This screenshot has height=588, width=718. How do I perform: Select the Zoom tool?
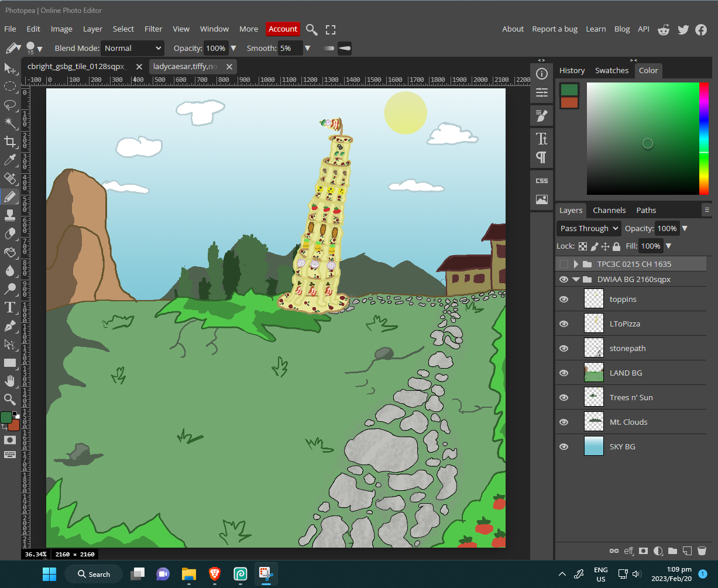[10, 399]
